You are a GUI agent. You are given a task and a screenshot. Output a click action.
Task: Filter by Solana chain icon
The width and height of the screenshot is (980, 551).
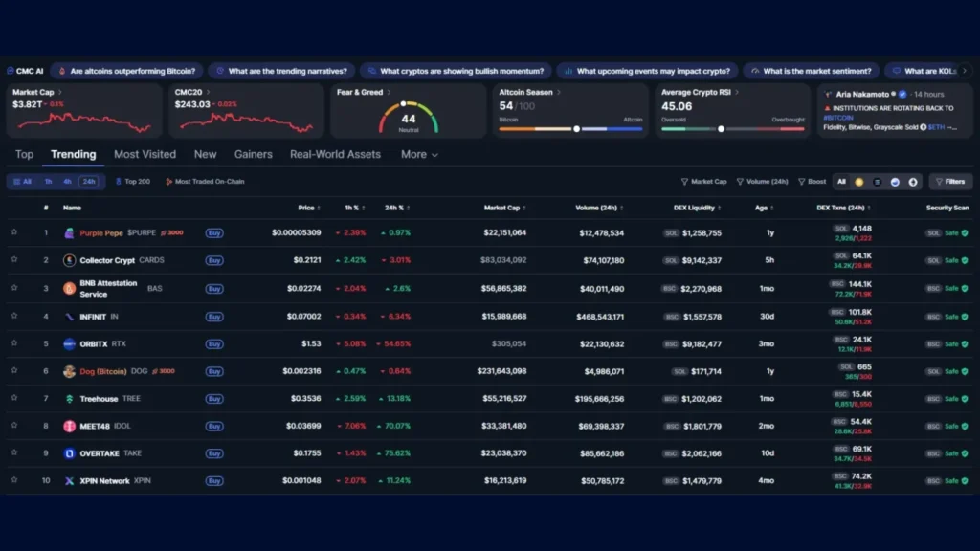pyautogui.click(x=877, y=182)
